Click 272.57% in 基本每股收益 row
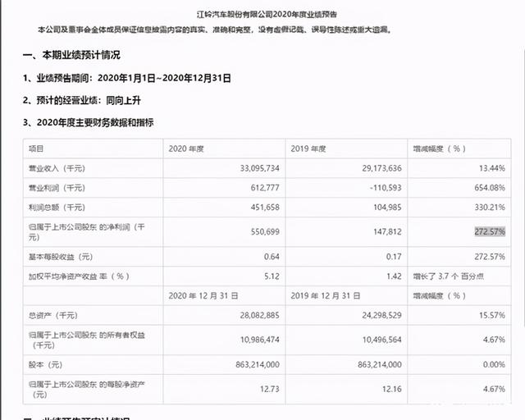This screenshot has height=420, width=525. [490, 257]
